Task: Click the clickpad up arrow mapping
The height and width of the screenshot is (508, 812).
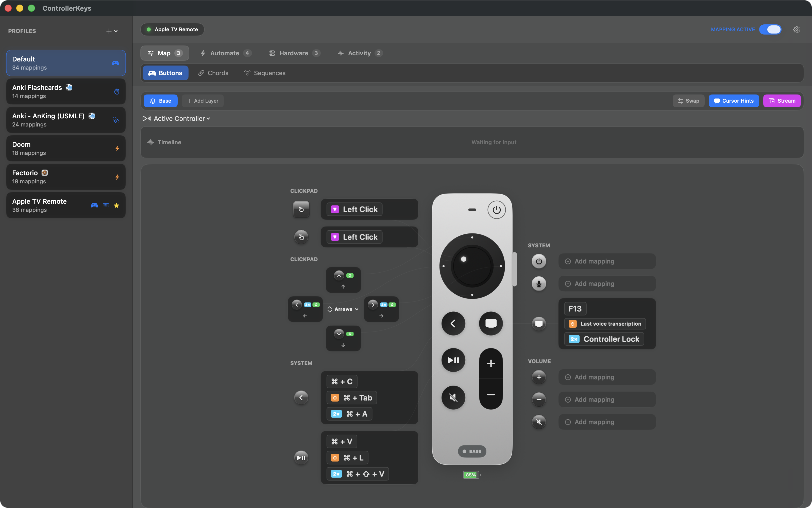Action: tap(343, 280)
